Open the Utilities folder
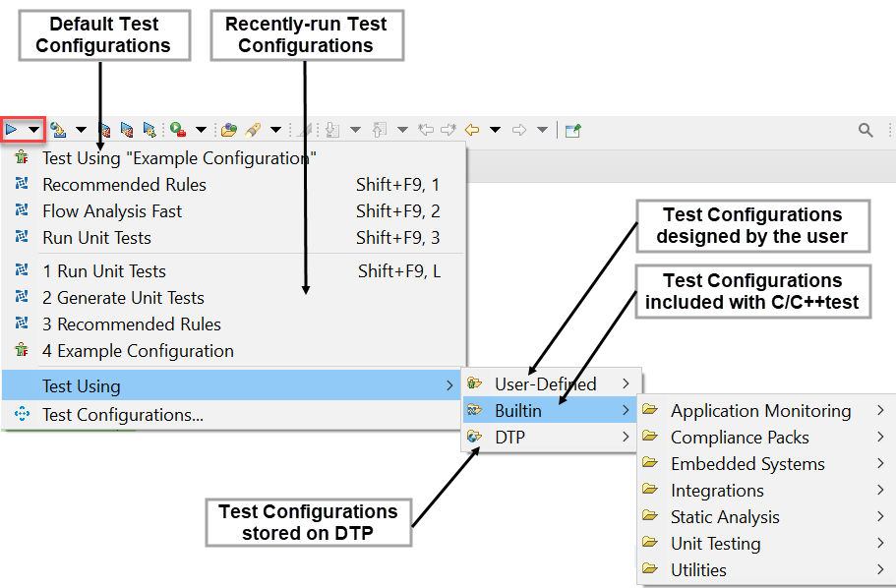 click(766, 569)
